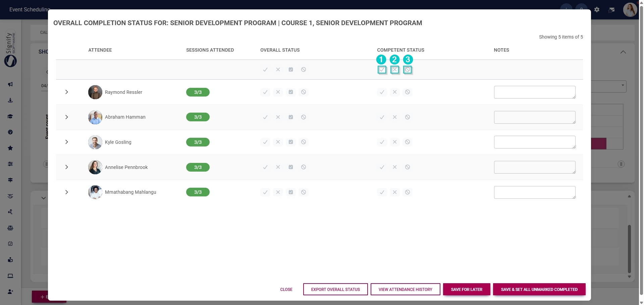Viewport: 644px width, 305px height.
Task: Close the completion status dialog
Action: click(x=286, y=290)
